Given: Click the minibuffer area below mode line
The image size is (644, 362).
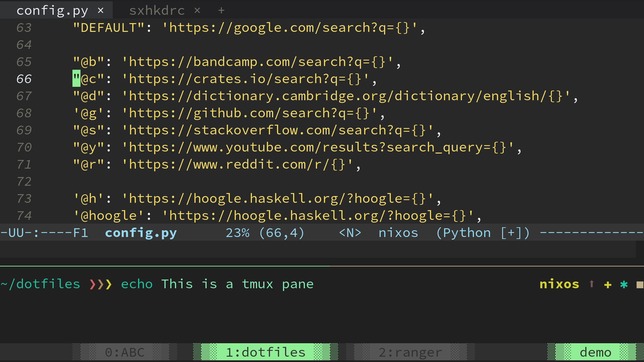Looking at the screenshot, I should click(x=318, y=249).
